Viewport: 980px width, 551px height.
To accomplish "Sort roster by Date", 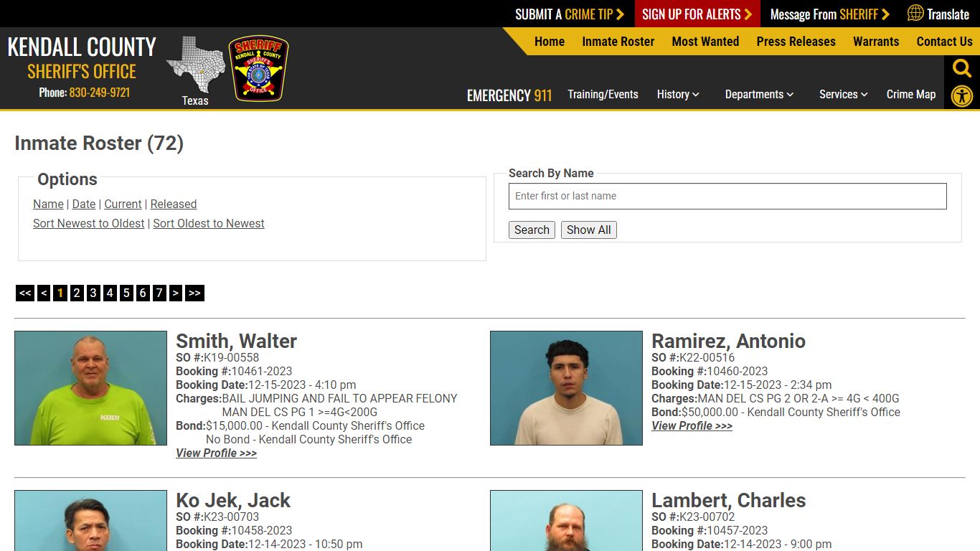I will point(84,204).
